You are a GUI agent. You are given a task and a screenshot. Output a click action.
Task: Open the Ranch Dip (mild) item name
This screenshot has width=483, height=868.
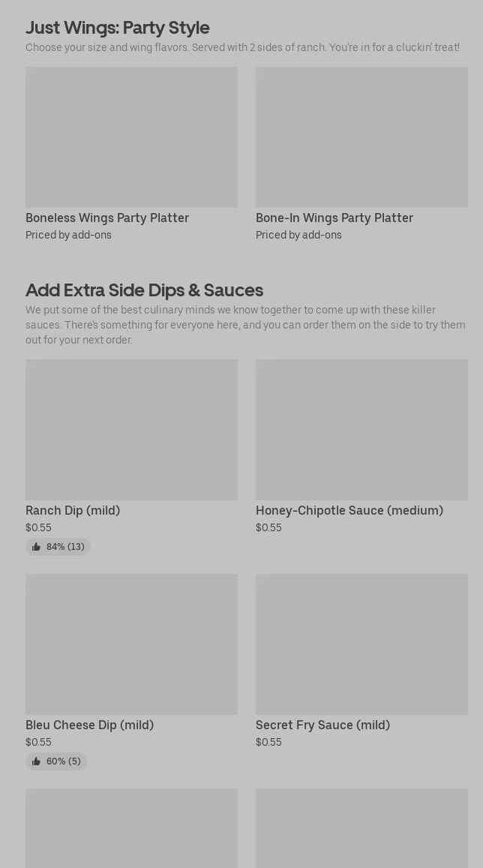pos(73,511)
